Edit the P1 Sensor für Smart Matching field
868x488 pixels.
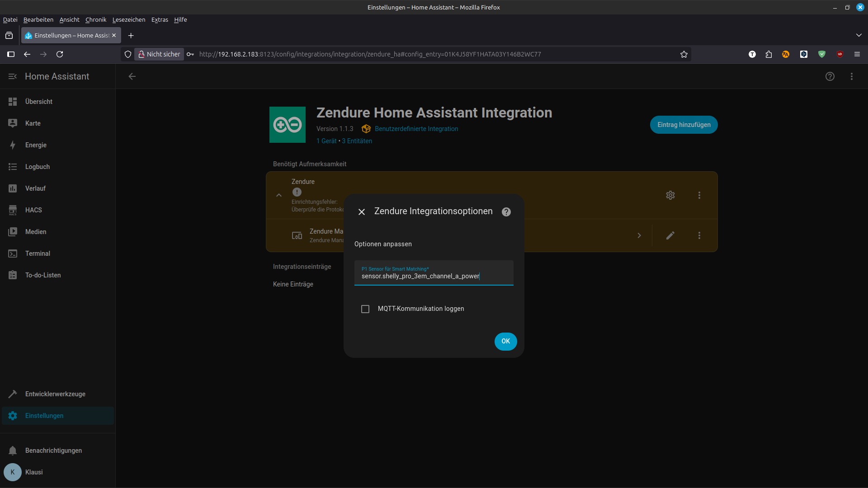(x=434, y=273)
